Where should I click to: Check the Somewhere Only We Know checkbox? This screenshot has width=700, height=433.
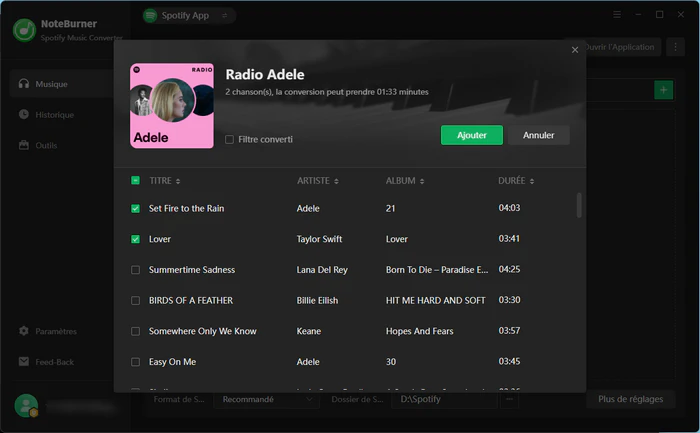pos(135,331)
